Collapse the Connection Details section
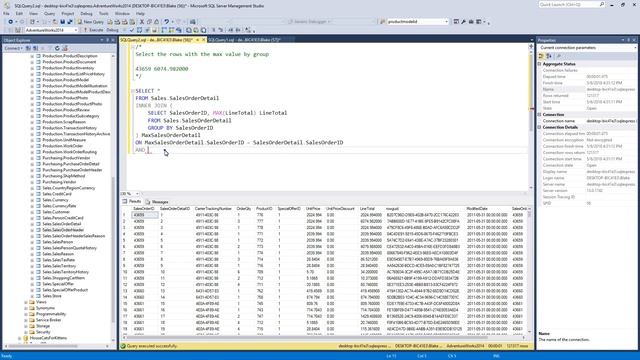 pos(540,127)
